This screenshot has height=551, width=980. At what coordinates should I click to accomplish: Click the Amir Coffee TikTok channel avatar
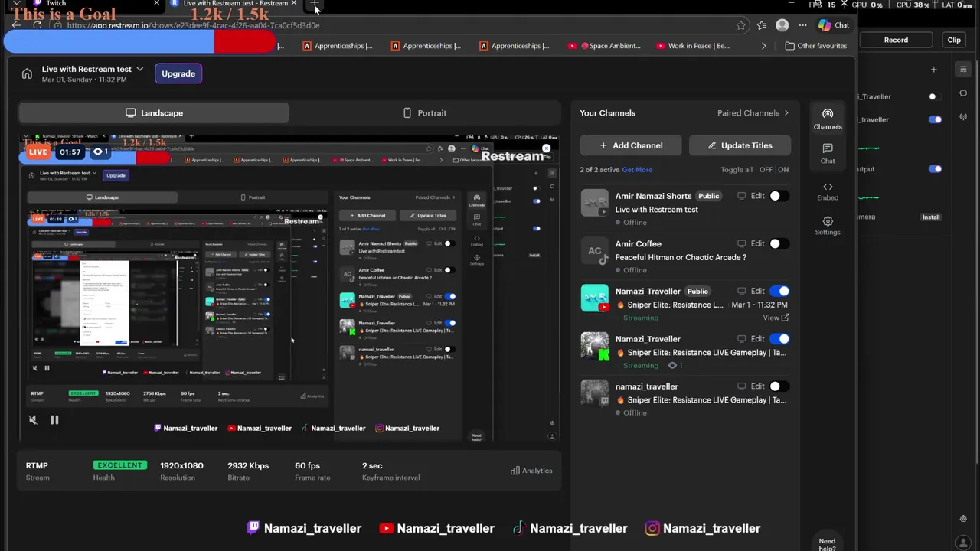595,250
